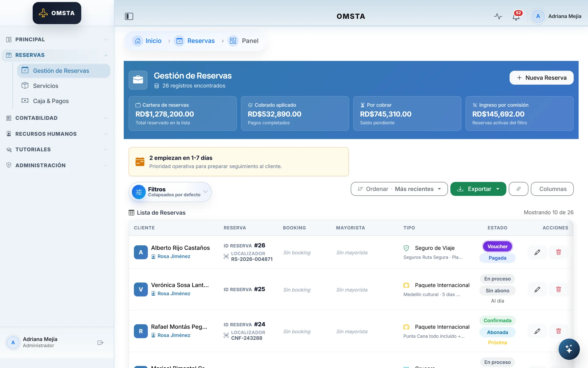588x368 pixels.
Task: Click the calendar icon in the alert banner
Action: click(x=140, y=162)
